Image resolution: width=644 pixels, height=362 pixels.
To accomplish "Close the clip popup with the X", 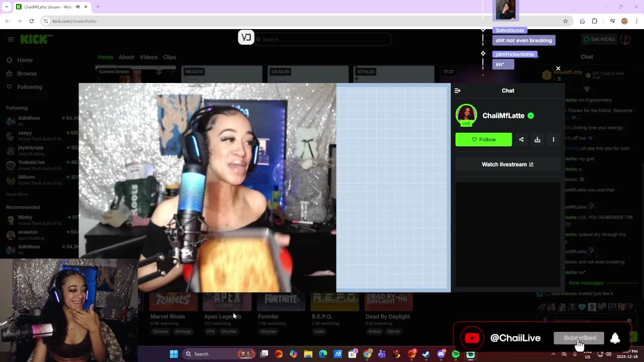I will (558, 68).
